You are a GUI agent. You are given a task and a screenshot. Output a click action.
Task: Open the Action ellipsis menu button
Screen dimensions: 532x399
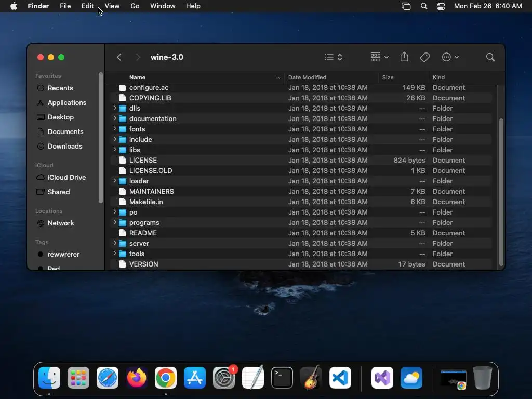click(450, 57)
